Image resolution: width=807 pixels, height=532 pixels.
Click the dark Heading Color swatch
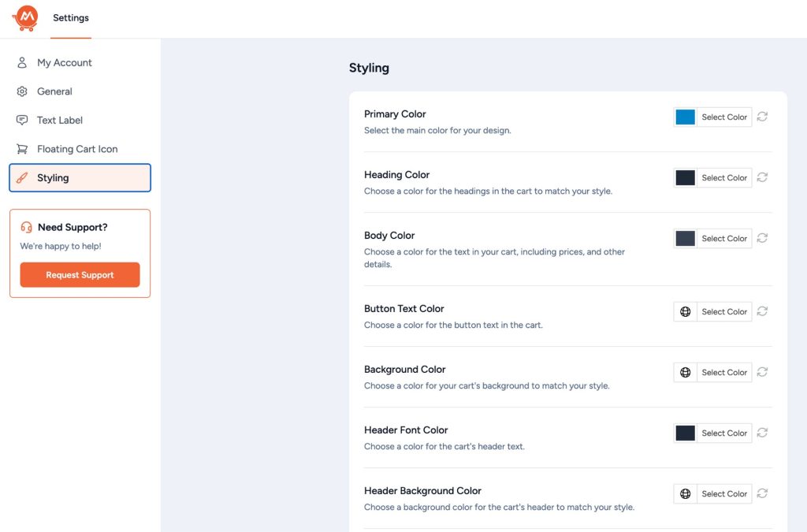(686, 177)
